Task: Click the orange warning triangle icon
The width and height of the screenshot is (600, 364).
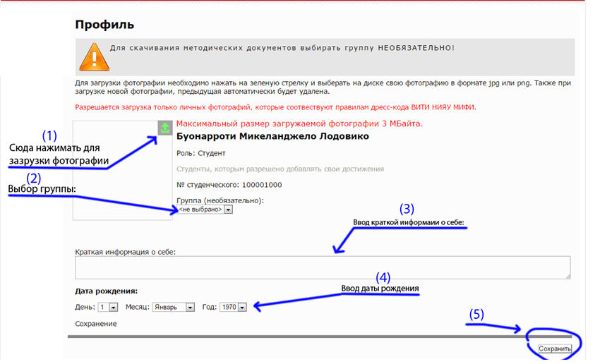Action: tap(94, 57)
